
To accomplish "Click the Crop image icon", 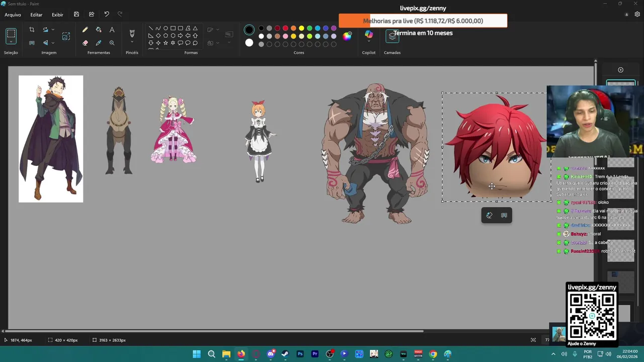I will click(x=32, y=30).
